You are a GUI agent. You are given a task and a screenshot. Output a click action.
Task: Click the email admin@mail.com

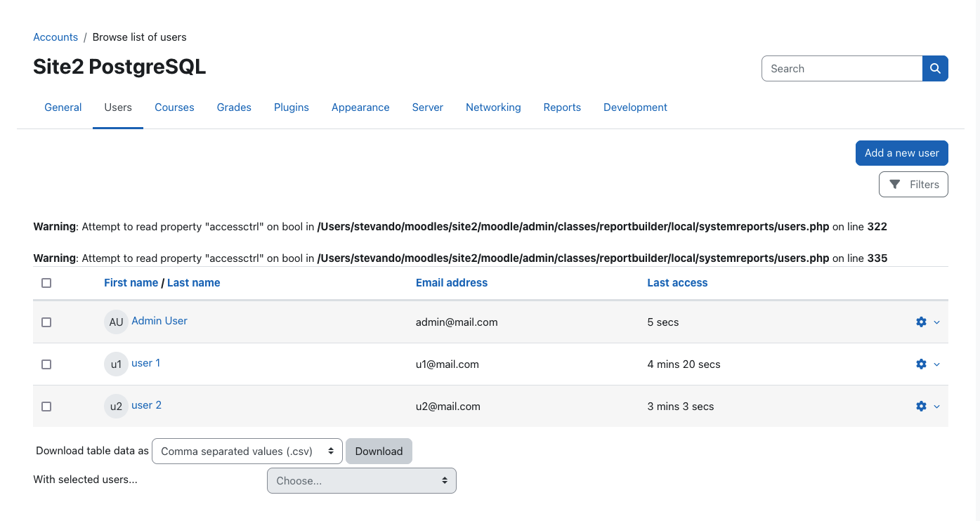pos(457,322)
